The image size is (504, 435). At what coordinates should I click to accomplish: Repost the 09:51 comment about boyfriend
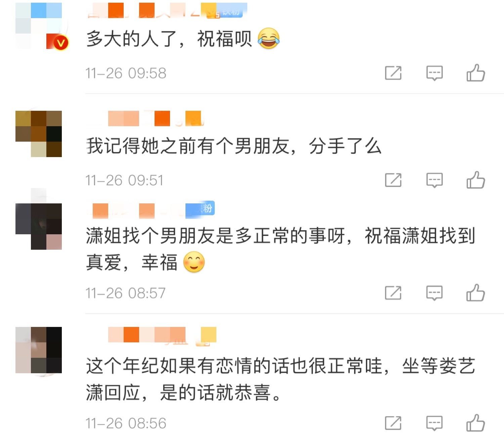click(393, 180)
